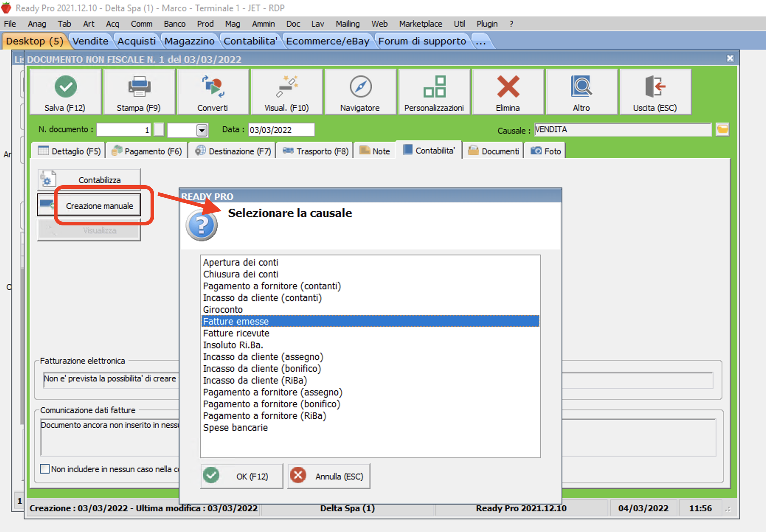766x532 pixels.
Task: Click the Salva (F12) green checkmark icon
Action: pyautogui.click(x=66, y=86)
